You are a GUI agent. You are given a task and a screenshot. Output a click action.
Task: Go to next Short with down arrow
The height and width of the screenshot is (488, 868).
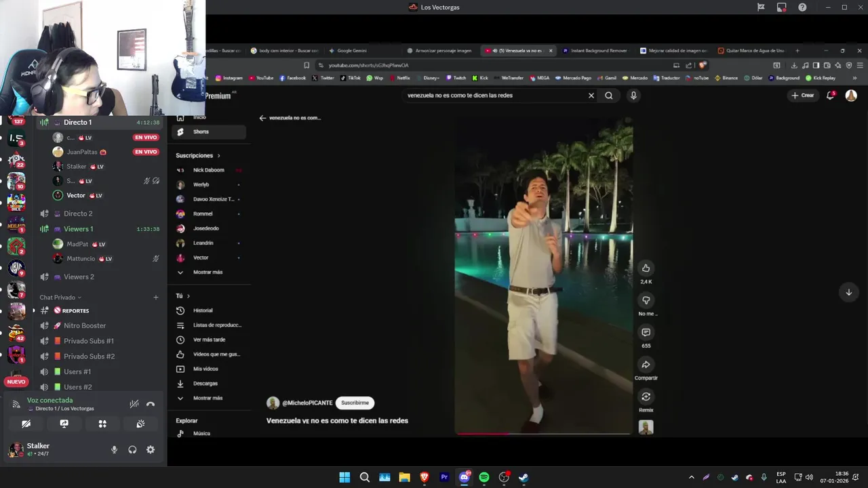click(848, 292)
